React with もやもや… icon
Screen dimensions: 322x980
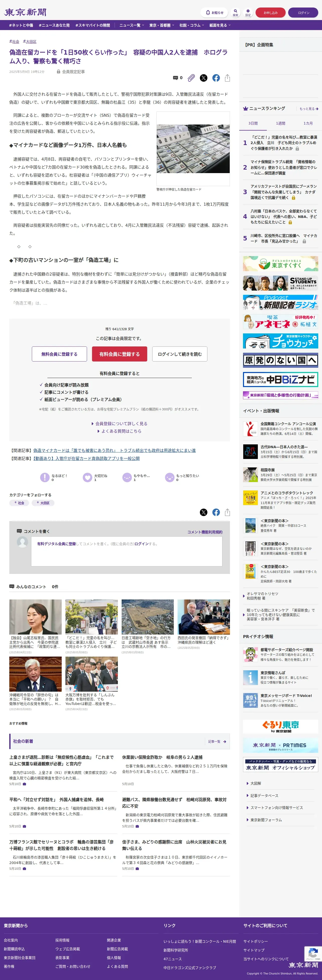127,477
